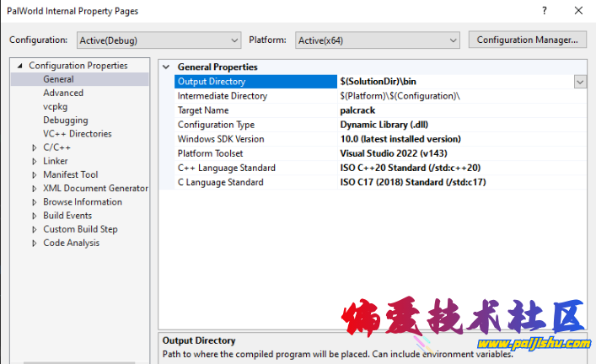Click the Configuration Manager button
This screenshot has height=364, width=596.
tap(526, 40)
